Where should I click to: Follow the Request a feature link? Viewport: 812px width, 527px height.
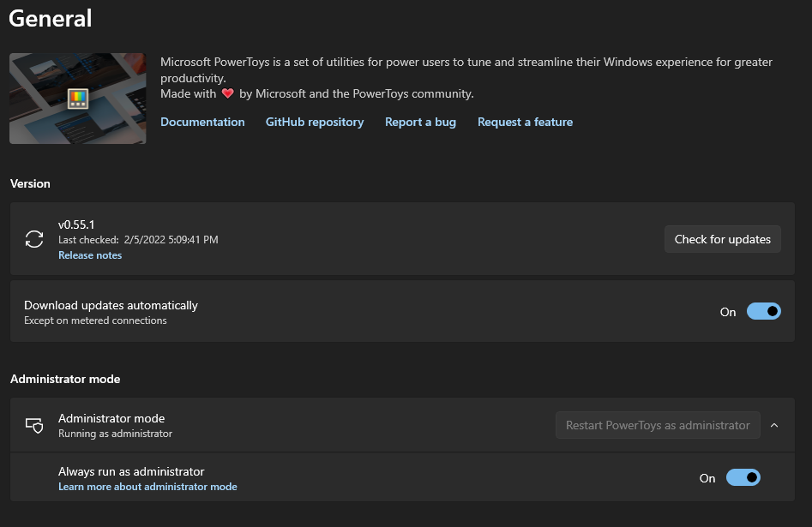[525, 123]
